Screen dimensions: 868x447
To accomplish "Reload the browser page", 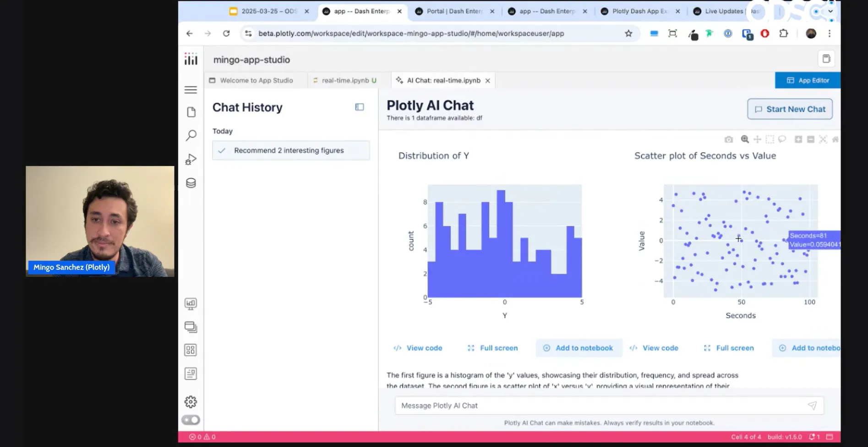I will (226, 33).
